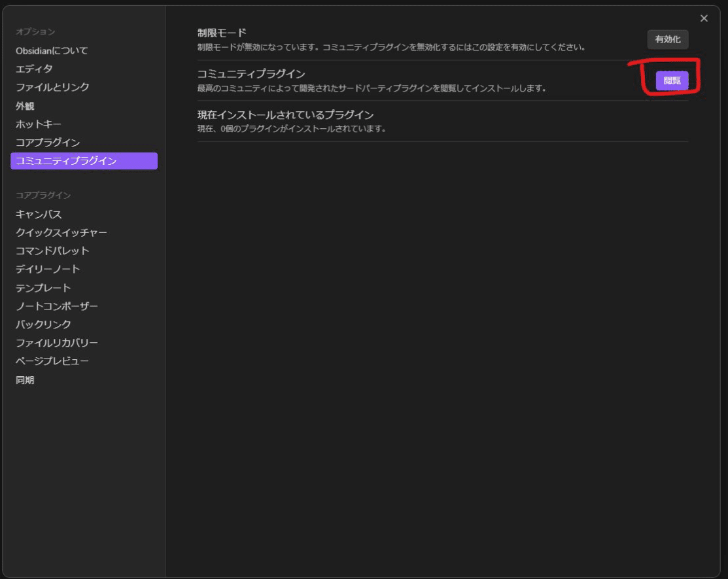Browse community plugins with the 閲覧 button
This screenshot has width=728, height=579.
[x=671, y=80]
